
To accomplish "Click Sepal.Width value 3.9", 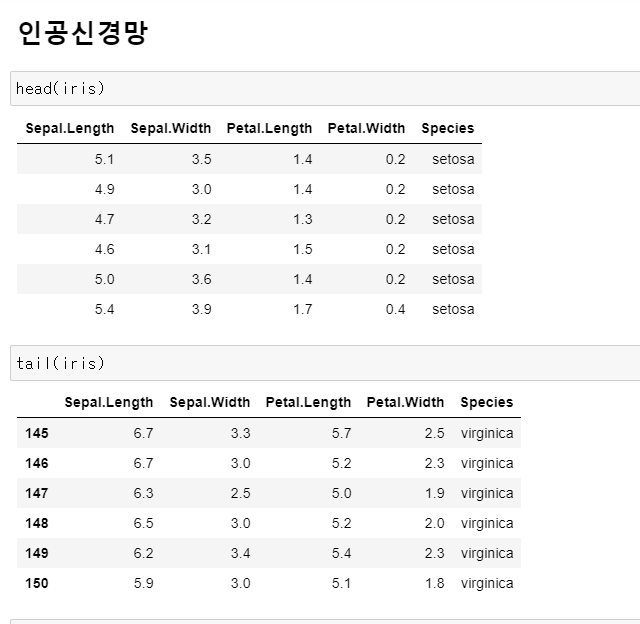I will [x=202, y=309].
